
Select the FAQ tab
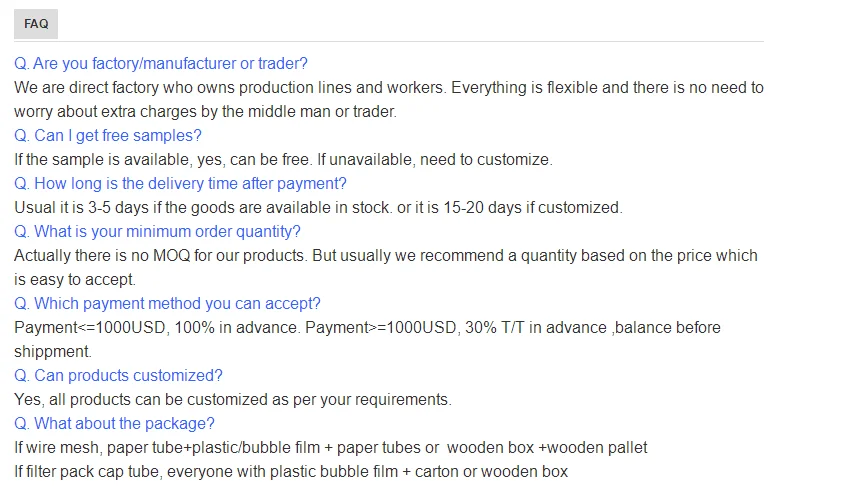pyautogui.click(x=36, y=24)
